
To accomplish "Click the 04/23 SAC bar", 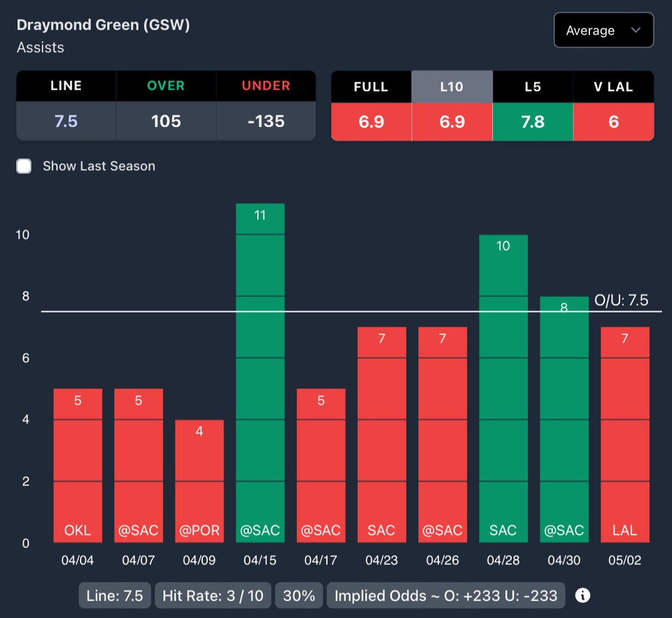I will click(x=382, y=434).
